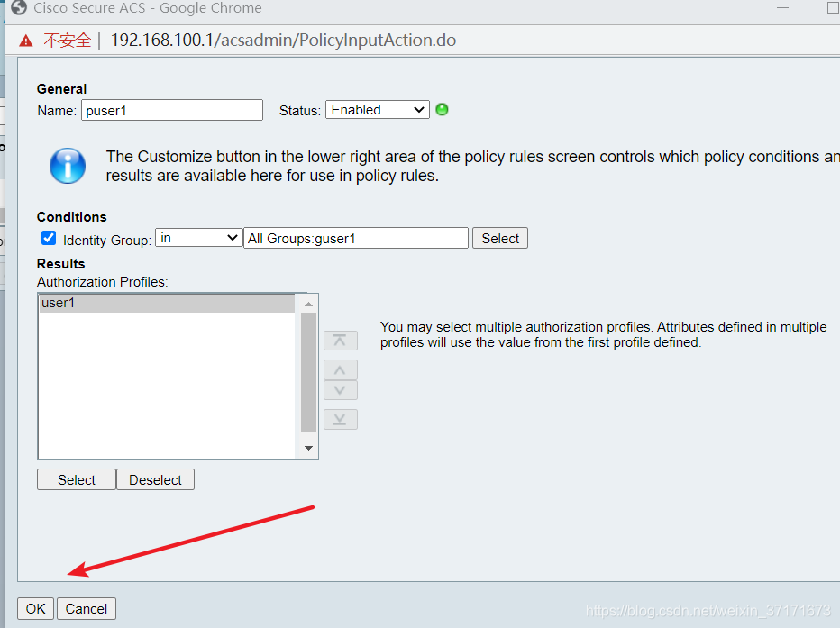Click Select next to Identity Group field
This screenshot has width=840, height=628.
click(500, 238)
